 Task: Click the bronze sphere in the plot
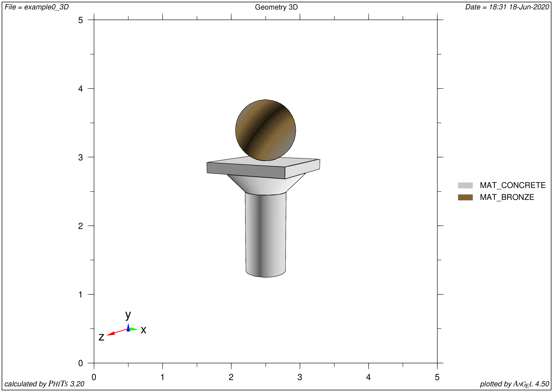[x=265, y=130]
